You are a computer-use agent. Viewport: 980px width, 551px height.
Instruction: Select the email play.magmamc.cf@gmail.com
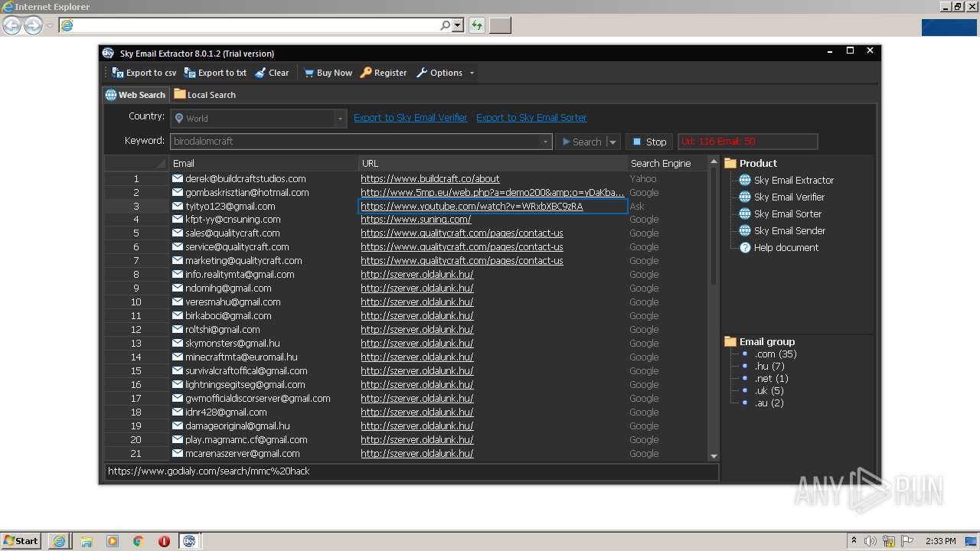247,439
